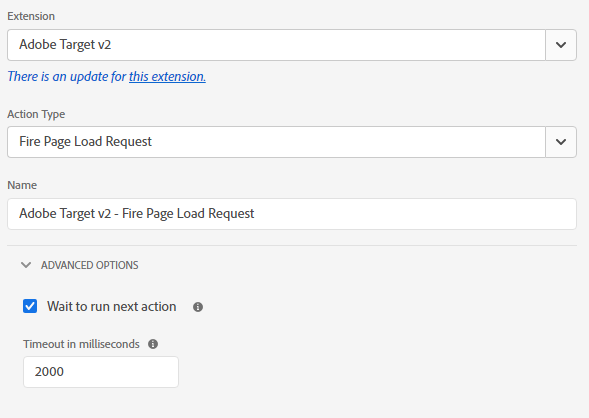Click the 'Action Type' field label
The width and height of the screenshot is (589, 418).
pos(36,114)
